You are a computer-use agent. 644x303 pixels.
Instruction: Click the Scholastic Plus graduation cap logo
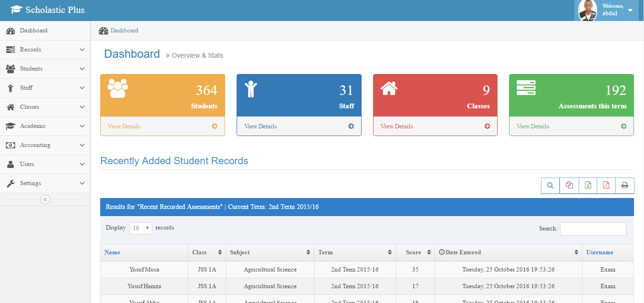pyautogui.click(x=17, y=10)
